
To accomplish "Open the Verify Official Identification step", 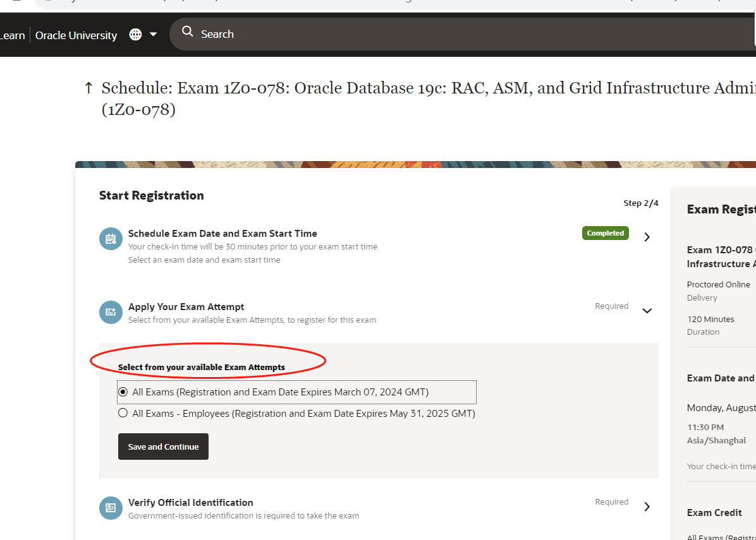I will [647, 506].
